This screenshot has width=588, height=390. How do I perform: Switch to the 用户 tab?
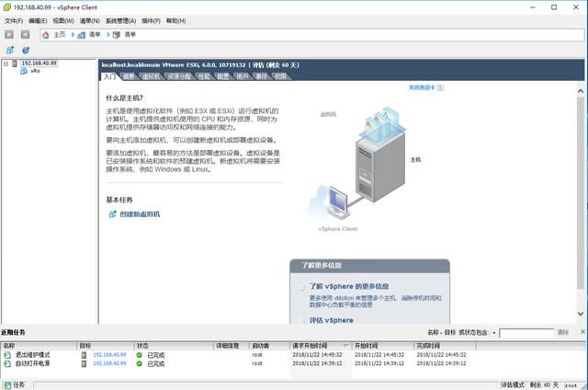pyautogui.click(x=243, y=76)
